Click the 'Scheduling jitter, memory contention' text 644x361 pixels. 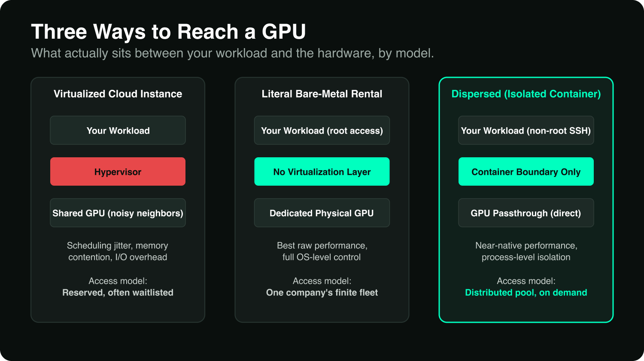118,251
